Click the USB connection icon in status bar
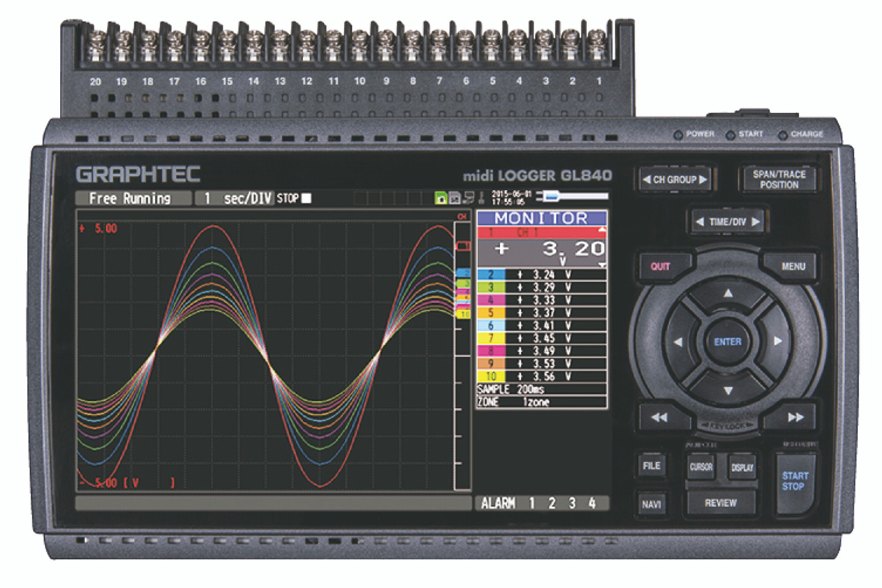882x588 pixels. point(470,196)
